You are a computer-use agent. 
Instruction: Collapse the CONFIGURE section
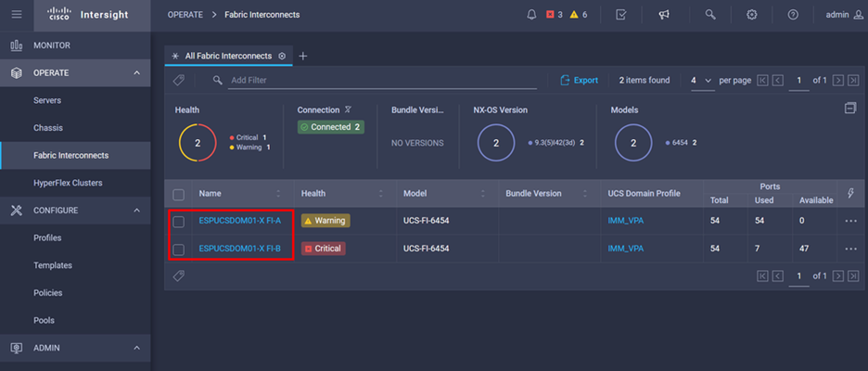(136, 211)
